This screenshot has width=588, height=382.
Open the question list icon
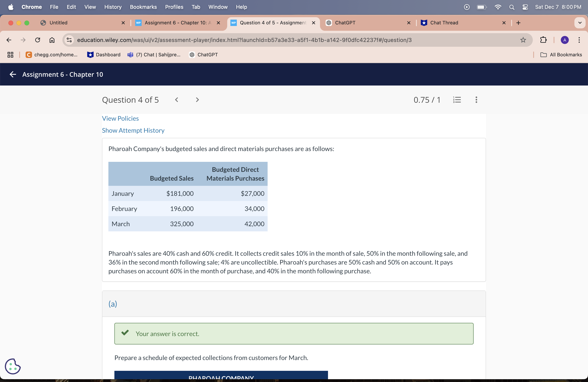[x=457, y=100]
